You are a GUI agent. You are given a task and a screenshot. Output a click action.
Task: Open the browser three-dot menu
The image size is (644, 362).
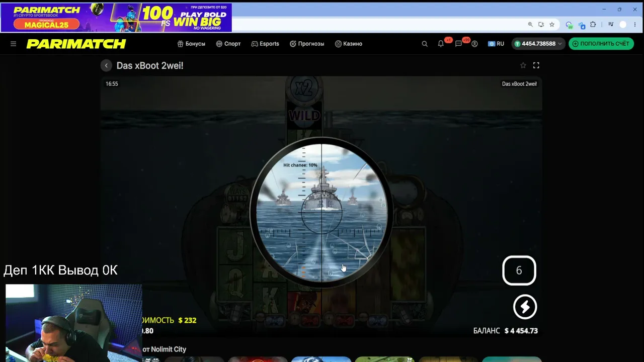635,25
